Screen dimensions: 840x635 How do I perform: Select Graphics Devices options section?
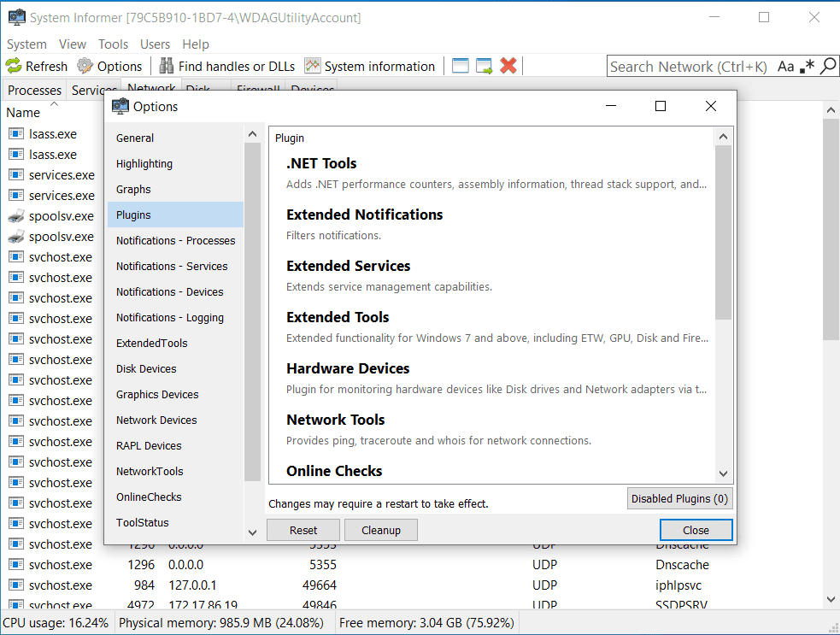(x=176, y=394)
